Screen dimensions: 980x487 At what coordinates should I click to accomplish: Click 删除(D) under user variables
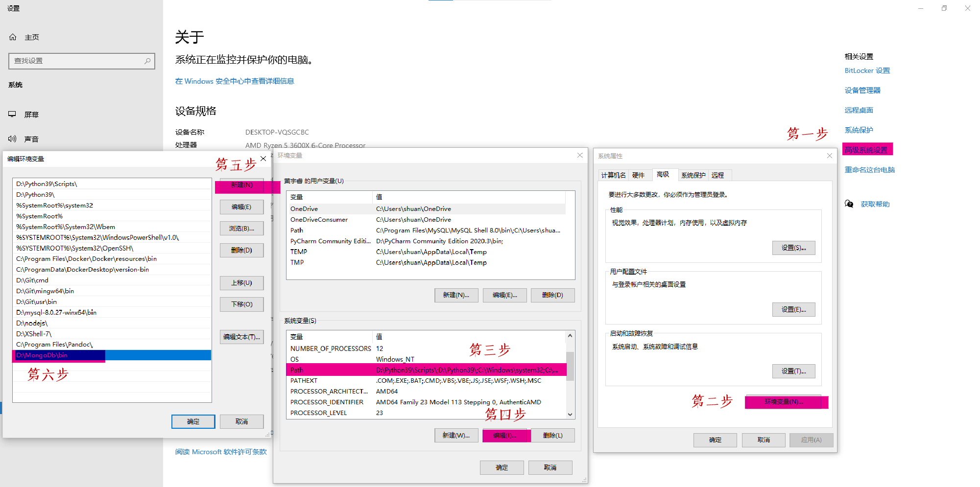point(553,295)
